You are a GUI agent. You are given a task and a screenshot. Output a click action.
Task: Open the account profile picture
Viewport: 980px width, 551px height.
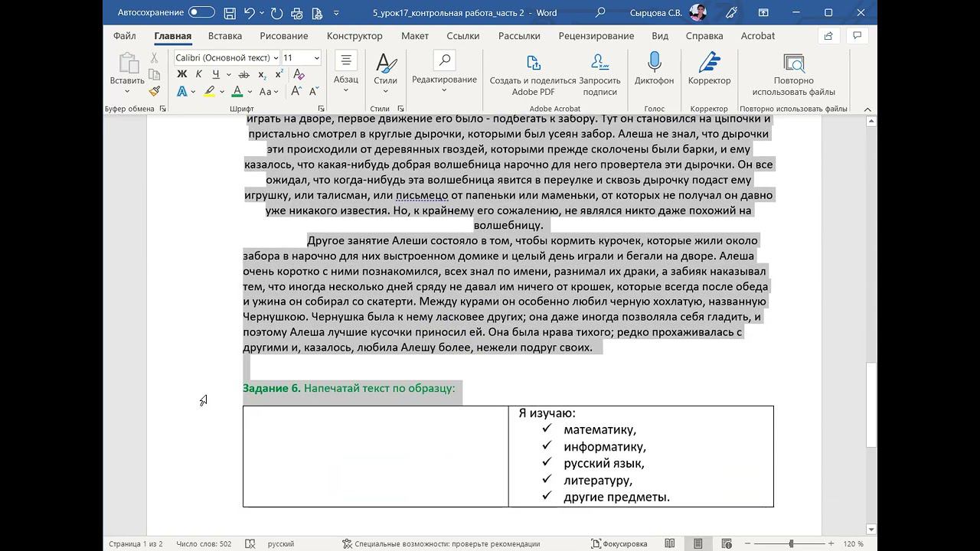(697, 12)
